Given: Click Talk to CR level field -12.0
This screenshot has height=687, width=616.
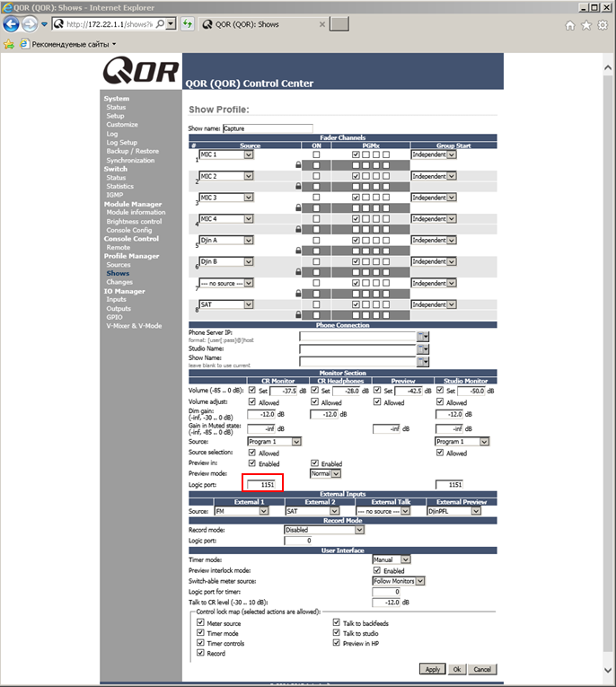Looking at the screenshot, I should [386, 603].
